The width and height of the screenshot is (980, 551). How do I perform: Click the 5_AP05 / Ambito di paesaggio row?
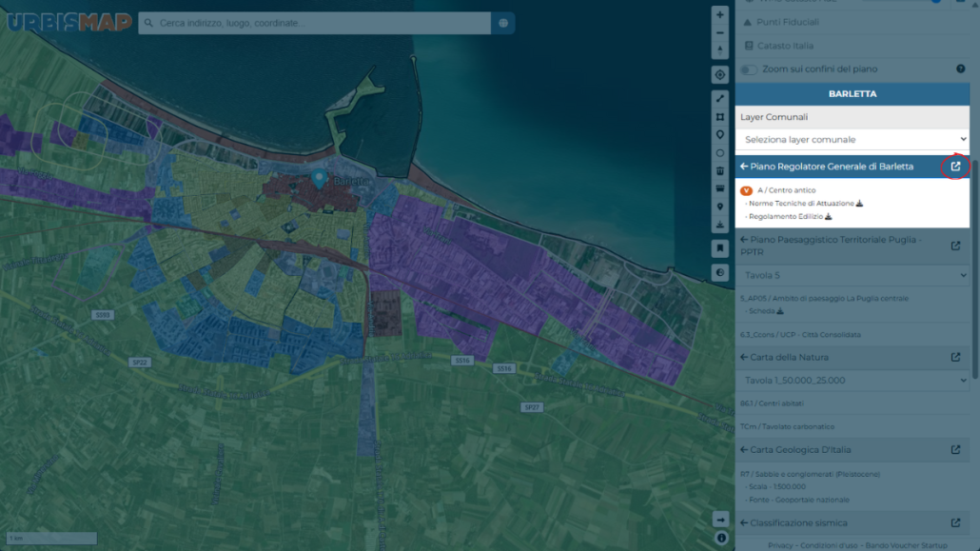click(824, 298)
